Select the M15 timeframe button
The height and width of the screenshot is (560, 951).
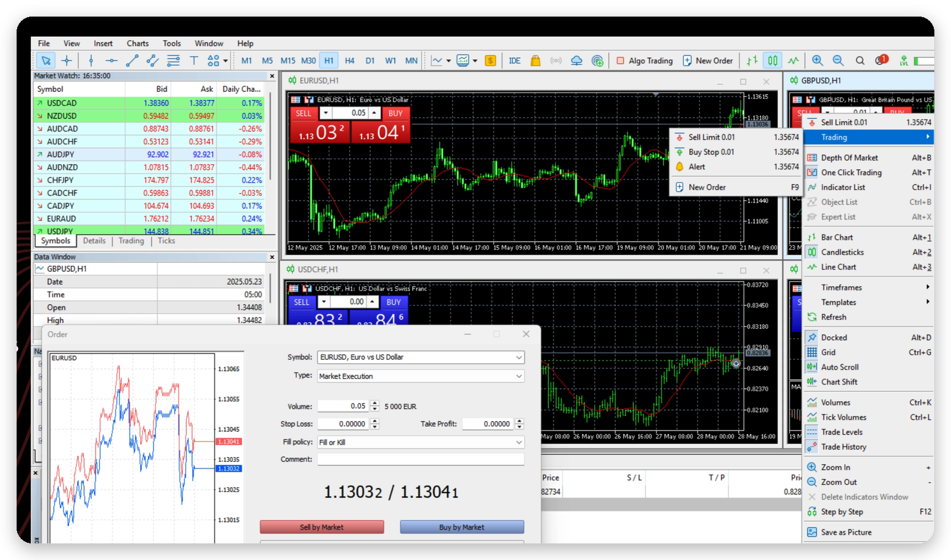tap(288, 60)
